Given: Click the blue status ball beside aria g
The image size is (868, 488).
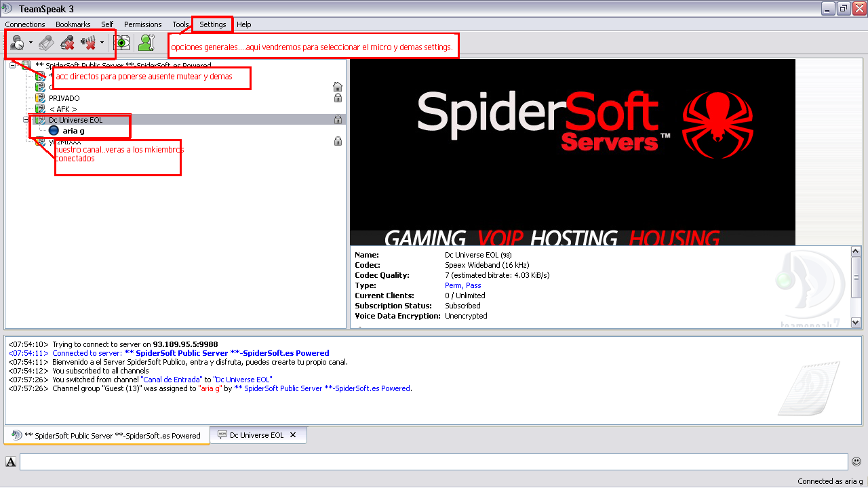Looking at the screenshot, I should pos(54,131).
